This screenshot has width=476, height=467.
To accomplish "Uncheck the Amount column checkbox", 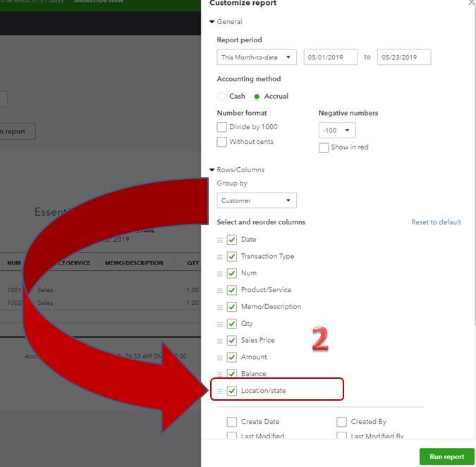I will pyautogui.click(x=231, y=357).
